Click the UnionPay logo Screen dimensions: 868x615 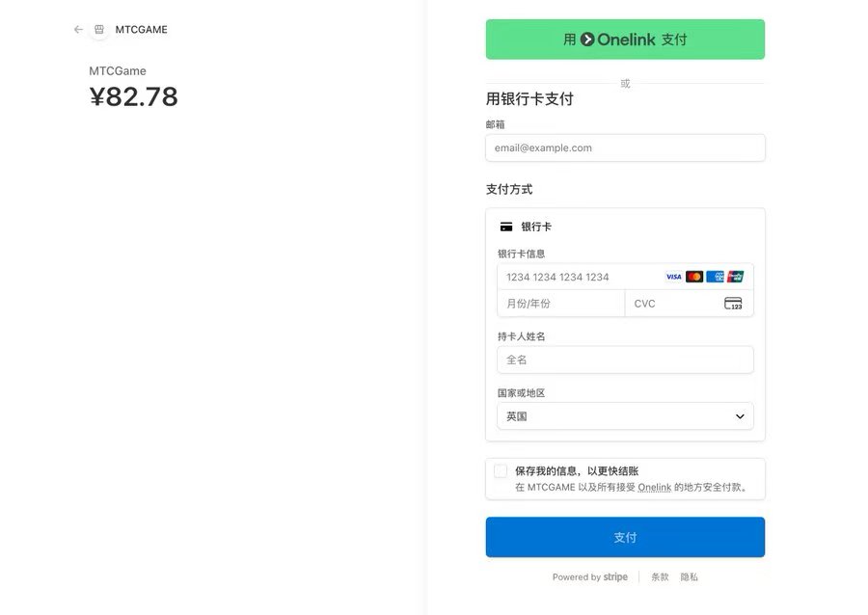(x=735, y=277)
